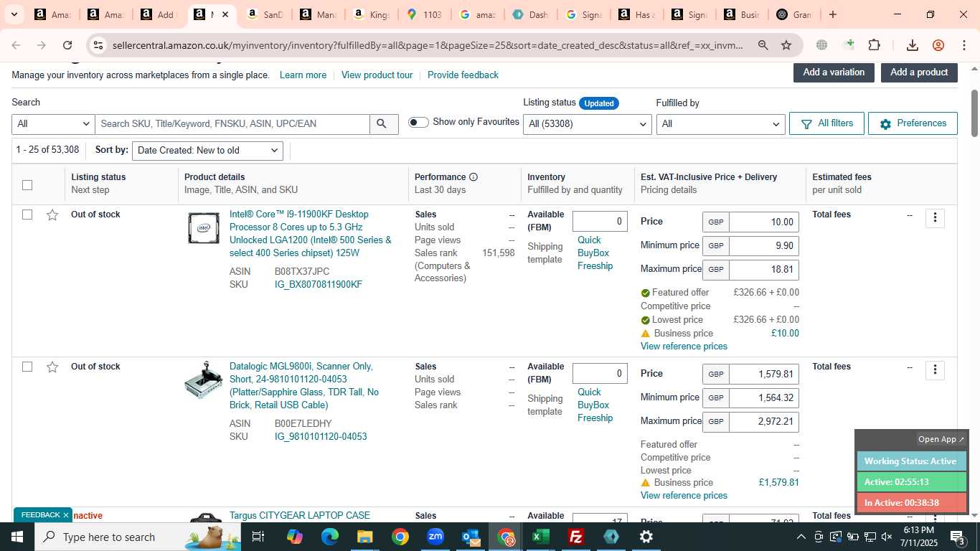Image resolution: width=980 pixels, height=551 pixels.
Task: Open File Explorer from the taskbar
Action: pyautogui.click(x=365, y=537)
